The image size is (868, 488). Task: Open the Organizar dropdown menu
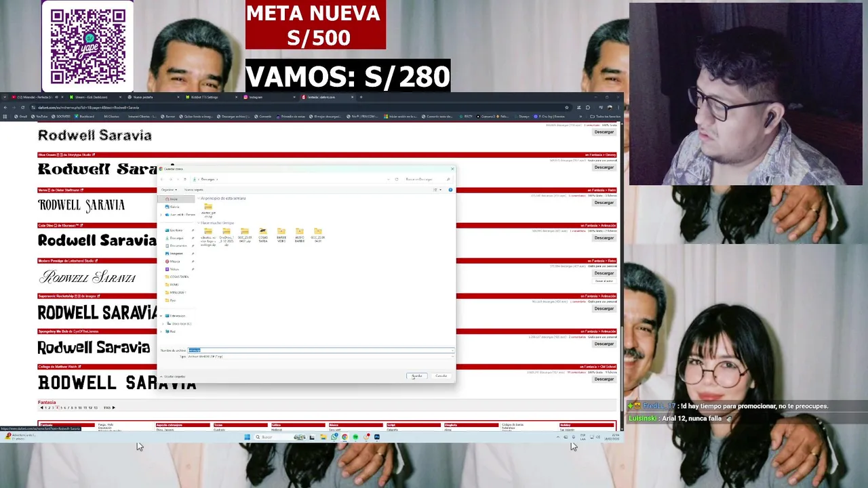pyautogui.click(x=168, y=190)
